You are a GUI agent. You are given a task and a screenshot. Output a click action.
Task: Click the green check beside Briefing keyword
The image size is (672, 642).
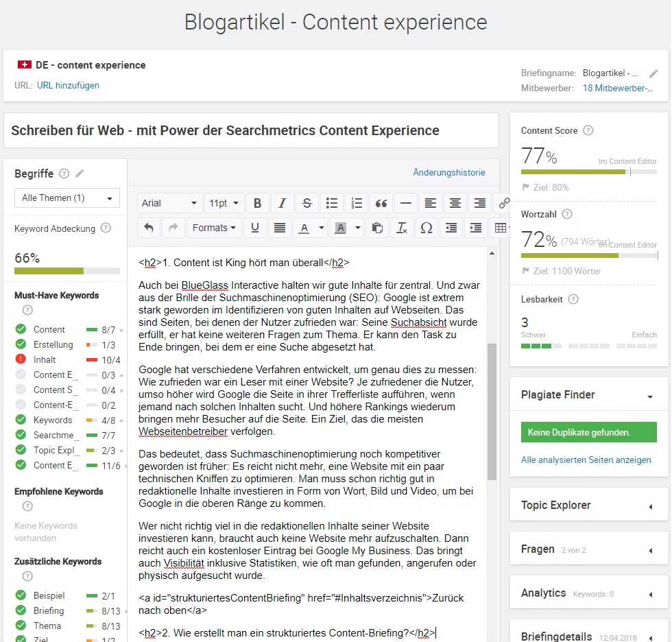coord(21,610)
